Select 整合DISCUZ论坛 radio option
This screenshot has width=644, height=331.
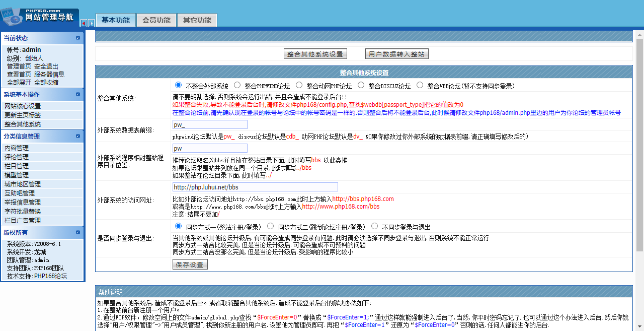[x=361, y=85]
